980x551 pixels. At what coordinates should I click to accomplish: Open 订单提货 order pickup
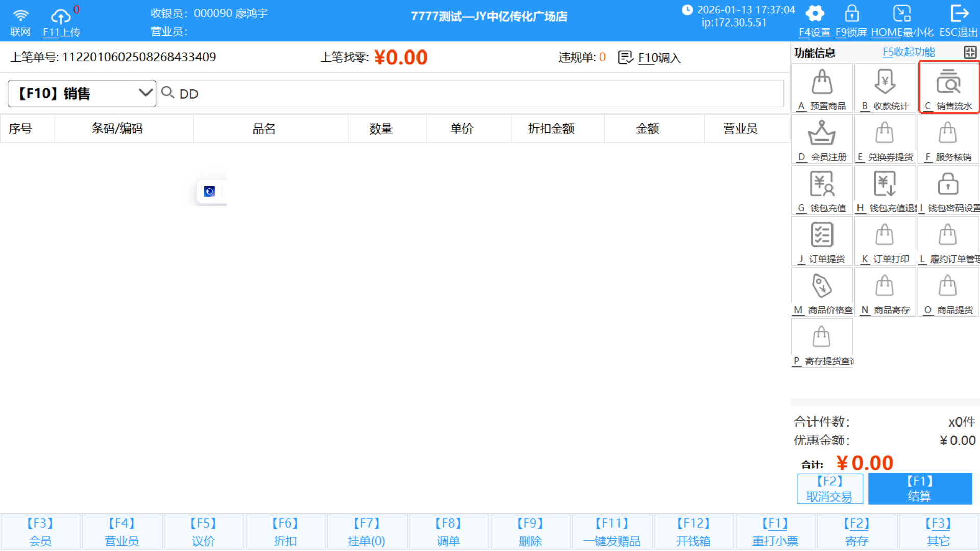click(x=822, y=241)
